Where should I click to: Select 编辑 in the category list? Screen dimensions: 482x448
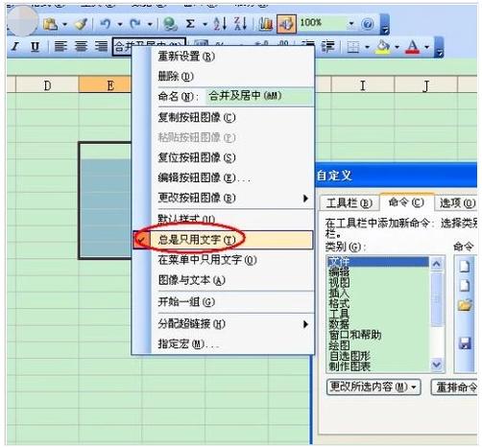(x=339, y=272)
